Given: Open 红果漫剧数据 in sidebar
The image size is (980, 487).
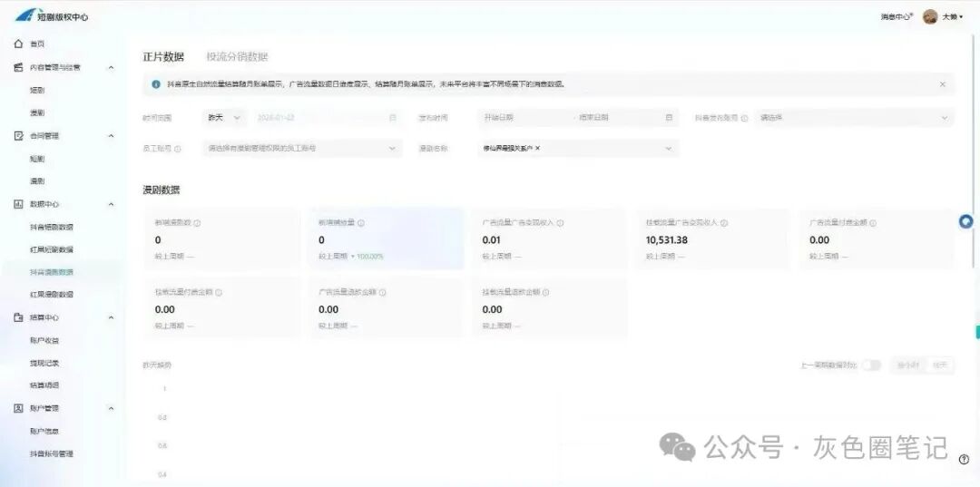Looking at the screenshot, I should [52, 295].
